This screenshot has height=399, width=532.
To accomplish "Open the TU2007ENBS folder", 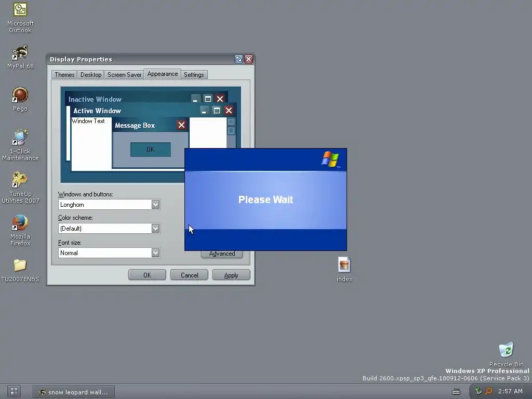I will pyautogui.click(x=20, y=270).
